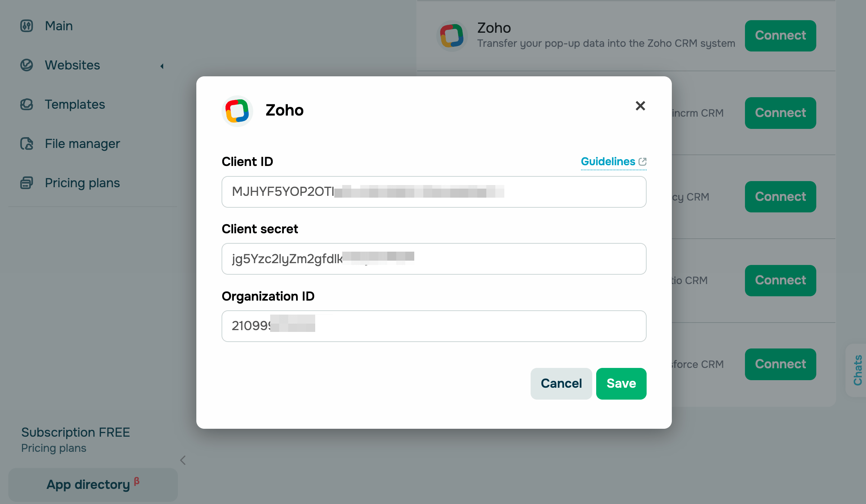
Task: Click the Zoho logo in dialog header
Action: [x=237, y=111]
